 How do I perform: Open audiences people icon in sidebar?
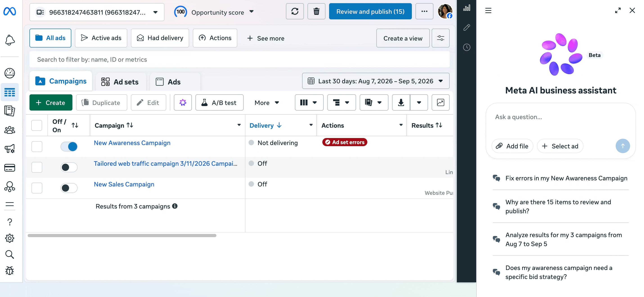[10, 130]
